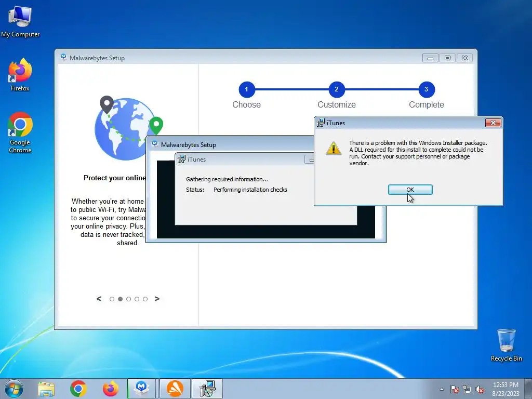Switch to the orange Avast taskbar item
The height and width of the screenshot is (399, 532).
175,389
